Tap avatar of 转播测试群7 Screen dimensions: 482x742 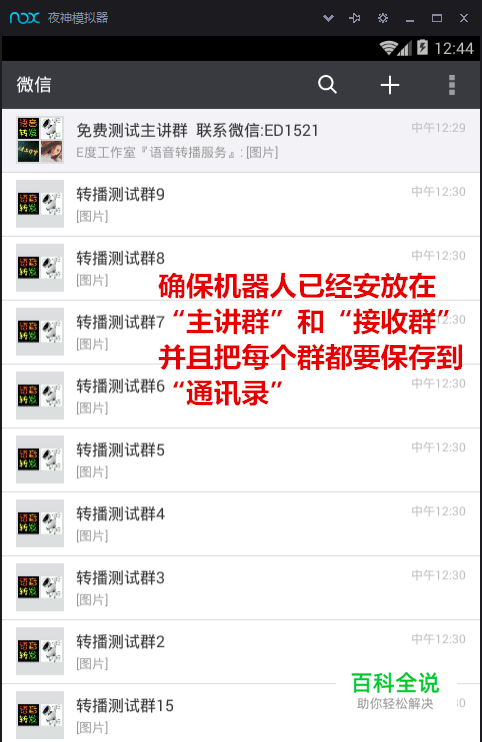(40, 332)
